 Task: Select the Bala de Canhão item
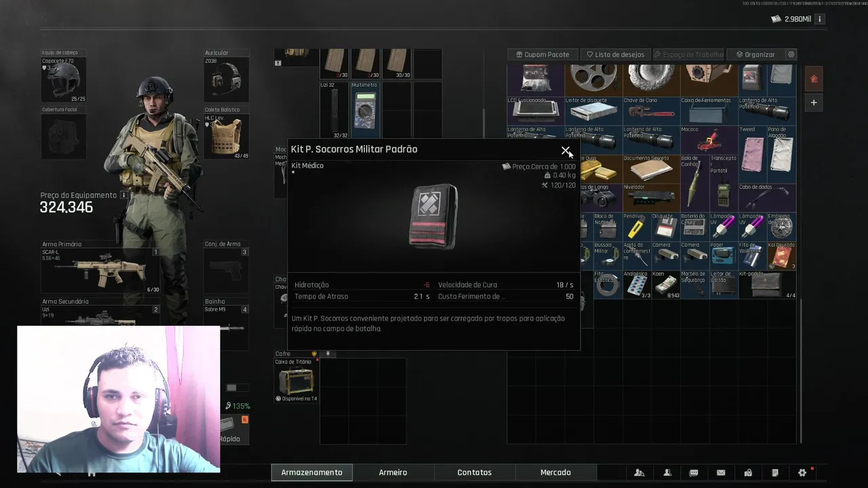coord(694,183)
